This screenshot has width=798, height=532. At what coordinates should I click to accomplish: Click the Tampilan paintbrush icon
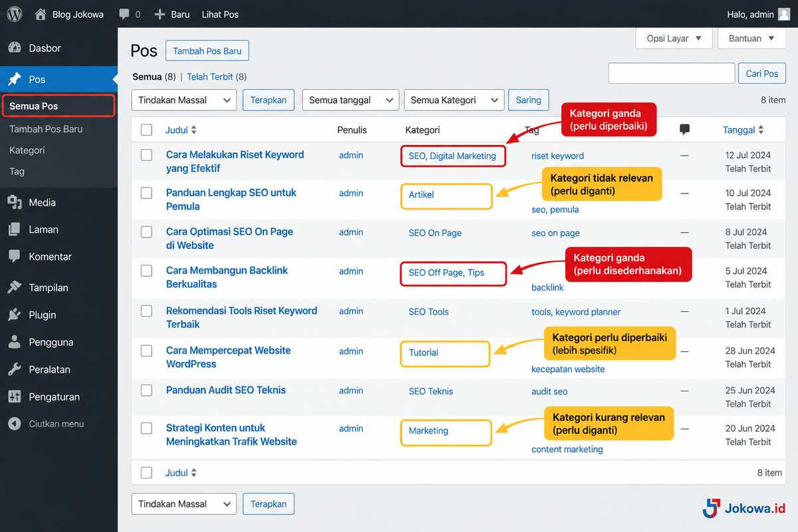click(15, 287)
